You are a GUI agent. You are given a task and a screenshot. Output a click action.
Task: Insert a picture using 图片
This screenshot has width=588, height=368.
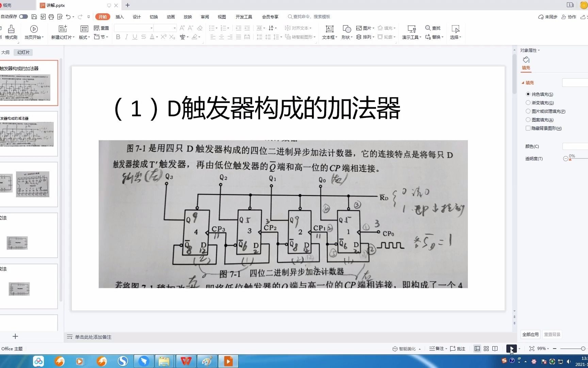pos(364,28)
